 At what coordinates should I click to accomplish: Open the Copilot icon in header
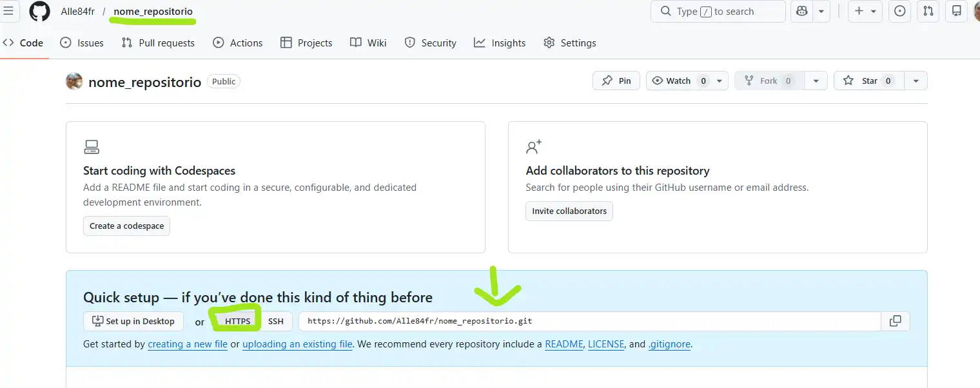pos(802,12)
